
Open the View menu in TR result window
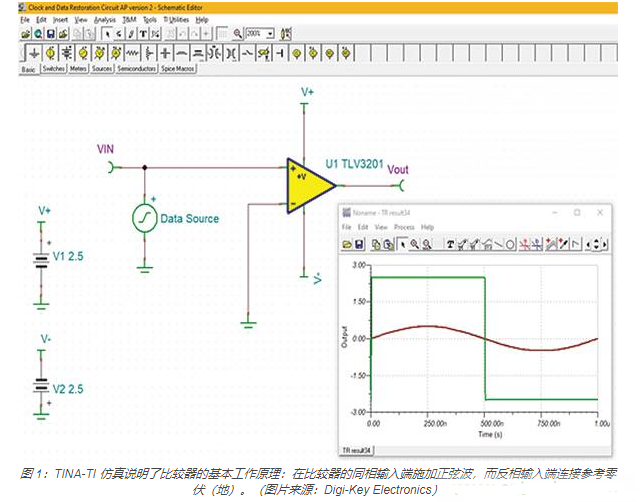tap(381, 227)
